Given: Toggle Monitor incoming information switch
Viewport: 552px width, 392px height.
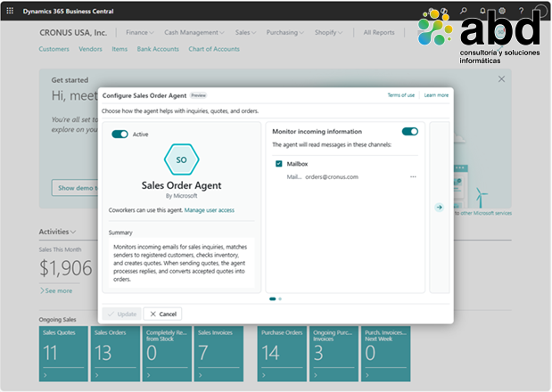Looking at the screenshot, I should coord(410,132).
